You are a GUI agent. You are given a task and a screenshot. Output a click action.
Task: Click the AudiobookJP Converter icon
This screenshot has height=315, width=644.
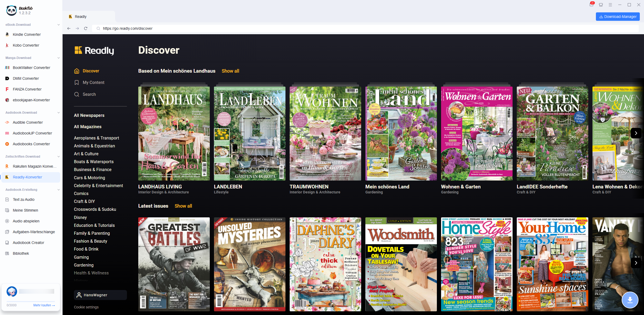click(7, 133)
